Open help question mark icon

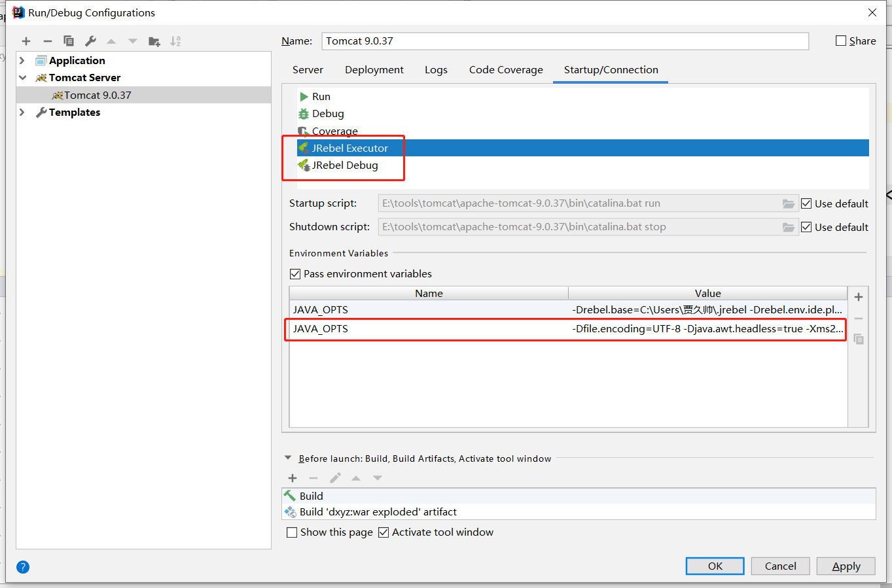click(23, 567)
